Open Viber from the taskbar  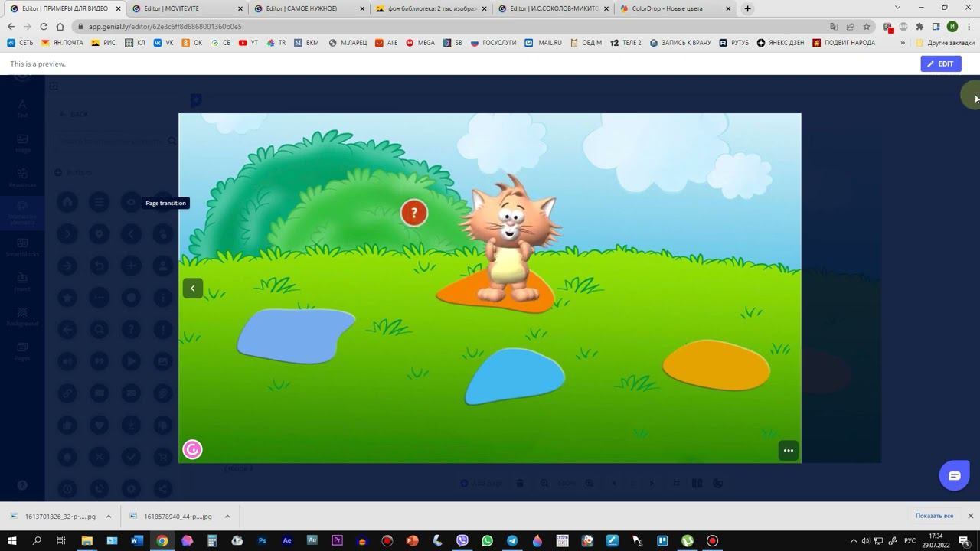tap(462, 541)
